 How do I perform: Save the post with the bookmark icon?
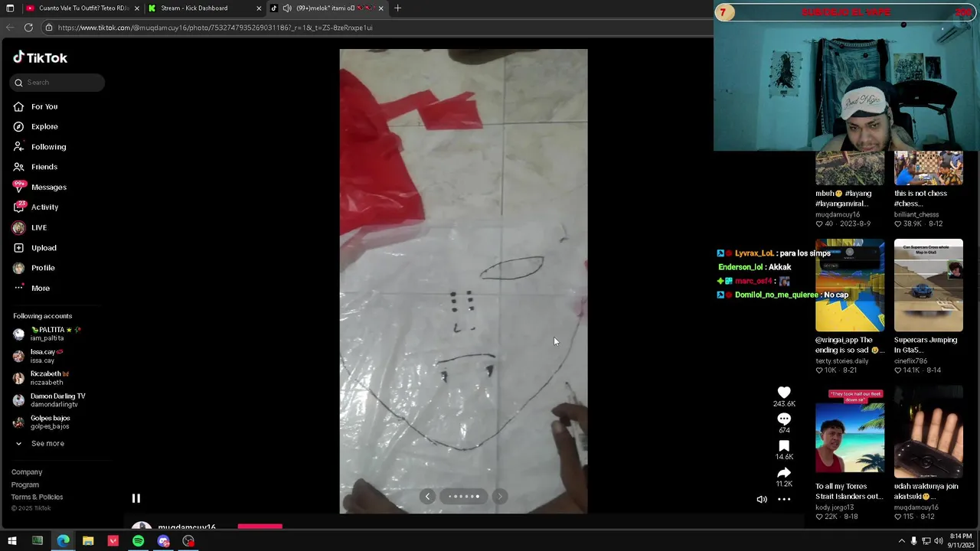point(784,446)
